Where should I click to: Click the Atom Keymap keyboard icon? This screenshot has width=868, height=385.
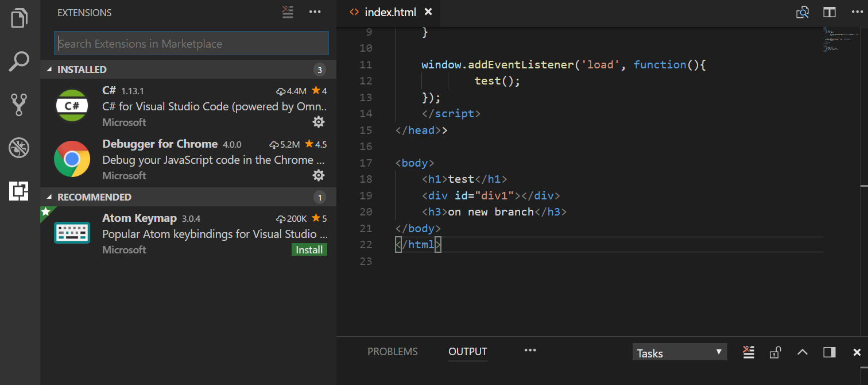(72, 233)
